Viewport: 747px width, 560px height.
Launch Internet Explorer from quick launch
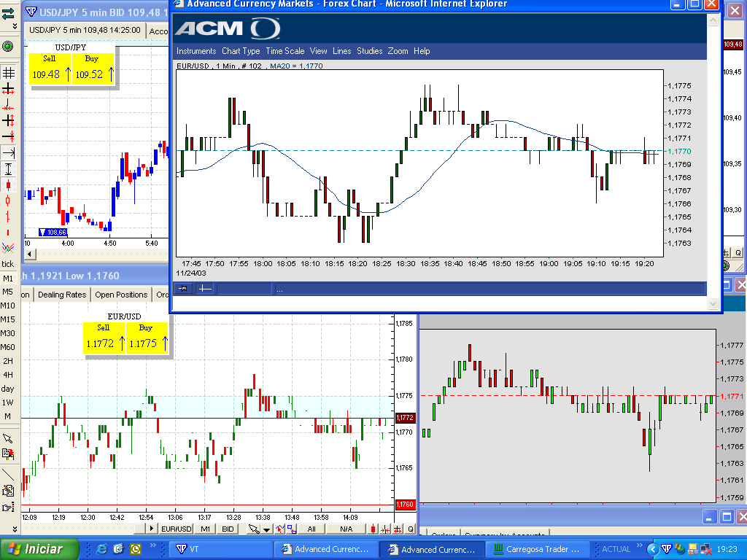(102, 549)
